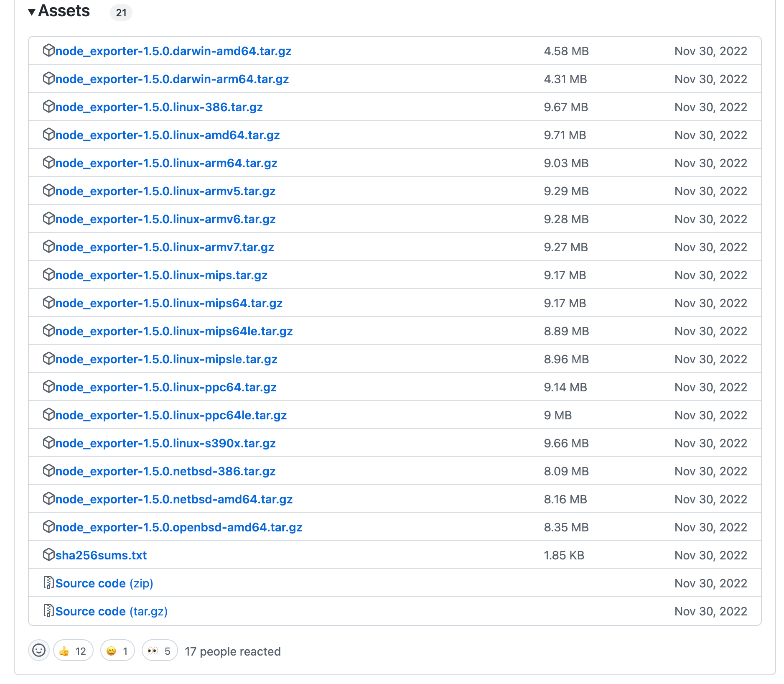Open the linux-ppc64le tarball link

171,415
